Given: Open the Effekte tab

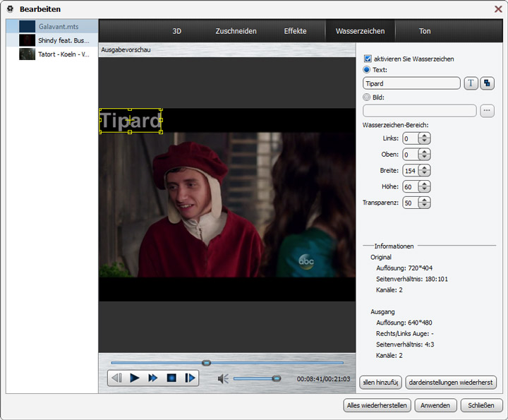Looking at the screenshot, I should pos(295,31).
